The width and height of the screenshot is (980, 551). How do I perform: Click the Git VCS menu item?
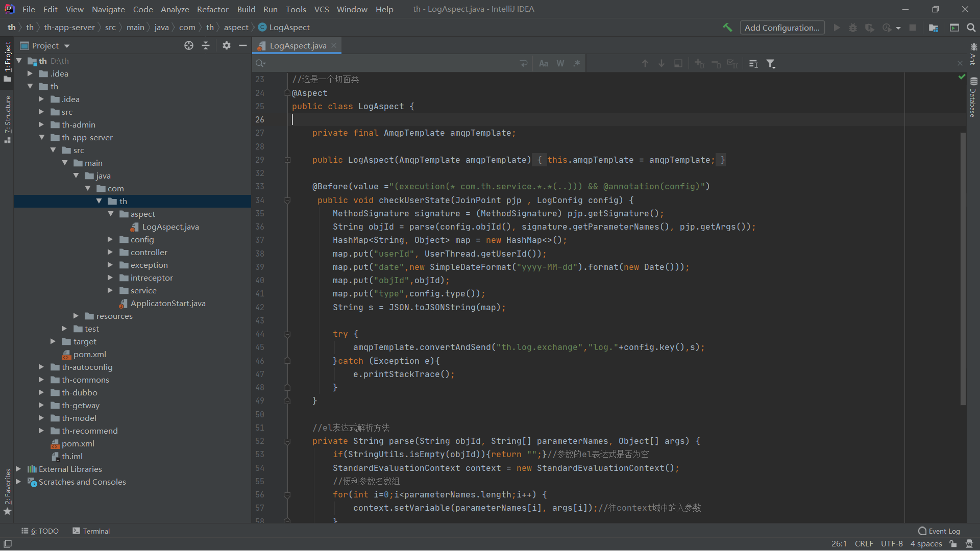pyautogui.click(x=322, y=9)
